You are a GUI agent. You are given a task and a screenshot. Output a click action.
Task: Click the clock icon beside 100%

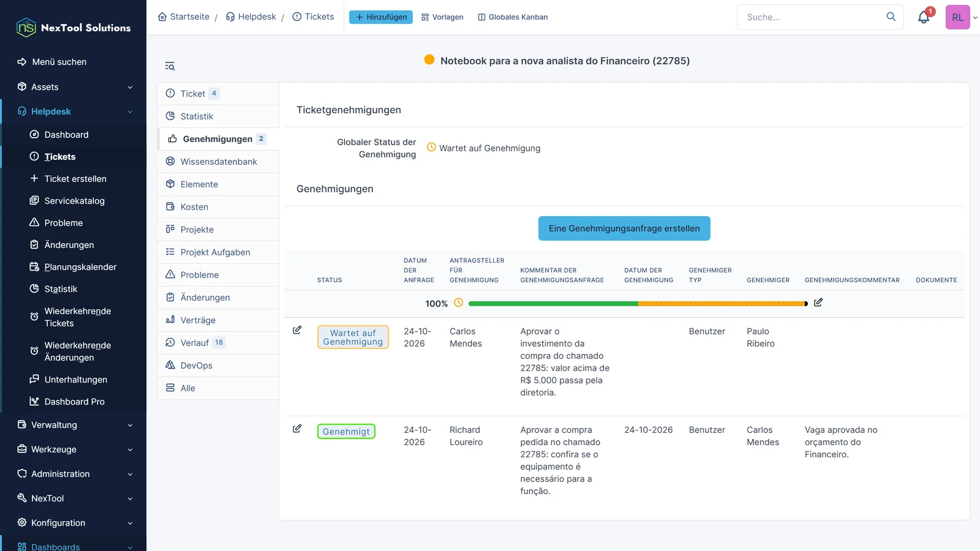[458, 302]
